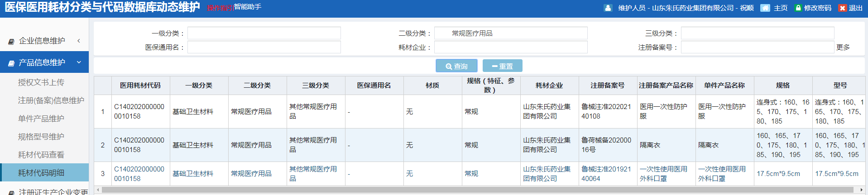Click the lock icon for 修改密码
868x195 pixels.
coord(798,8)
